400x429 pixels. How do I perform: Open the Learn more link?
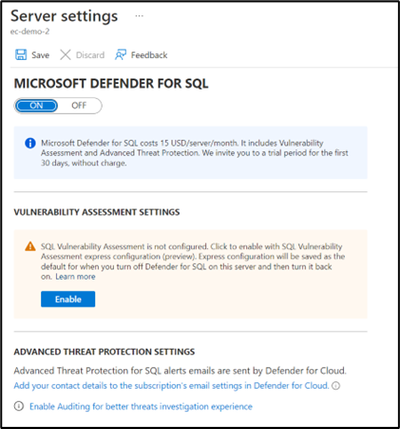coord(75,277)
